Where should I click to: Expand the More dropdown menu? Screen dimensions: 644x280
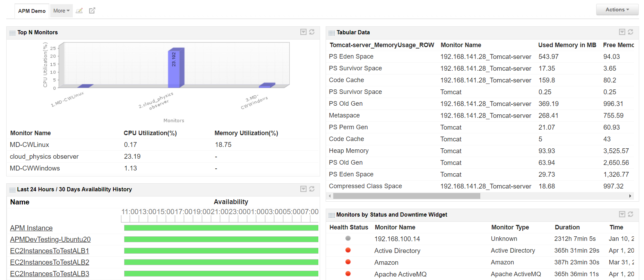tap(61, 11)
